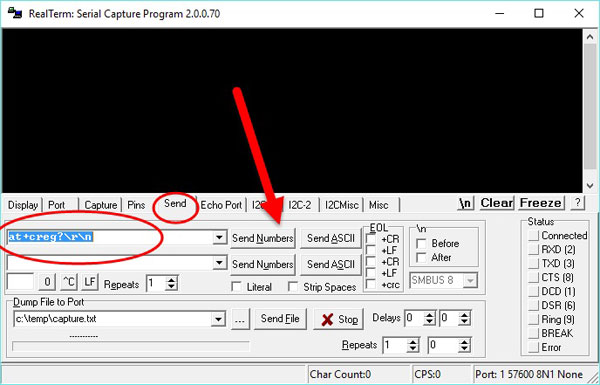Click Send ASCII for the empty second line
This screenshot has height=385, width=600.
click(331, 264)
